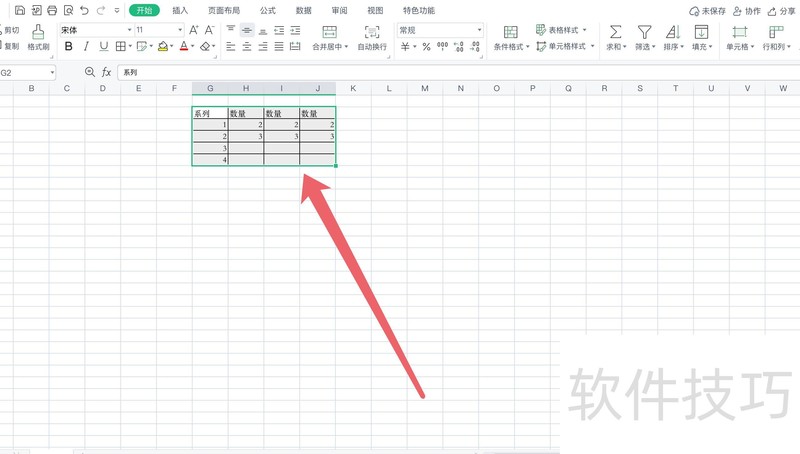
Task: Toggle vertical middle alignment
Action: click(x=247, y=30)
